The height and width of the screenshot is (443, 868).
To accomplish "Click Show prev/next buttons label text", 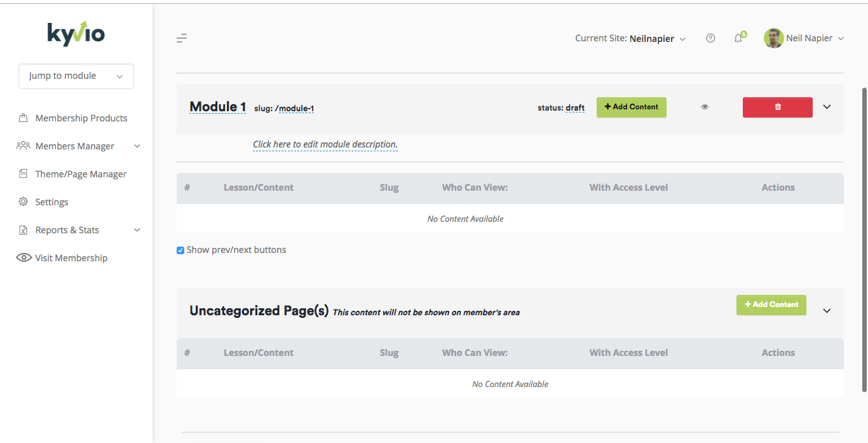I will (x=236, y=250).
